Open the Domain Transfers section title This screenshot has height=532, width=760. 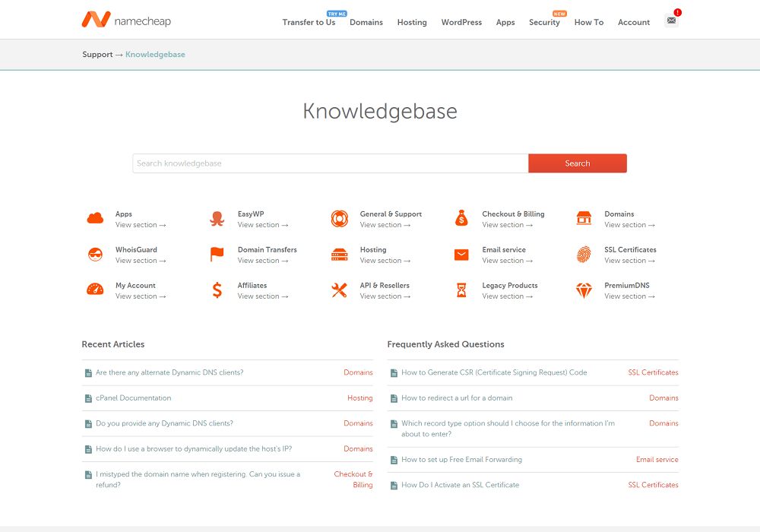[267, 249]
